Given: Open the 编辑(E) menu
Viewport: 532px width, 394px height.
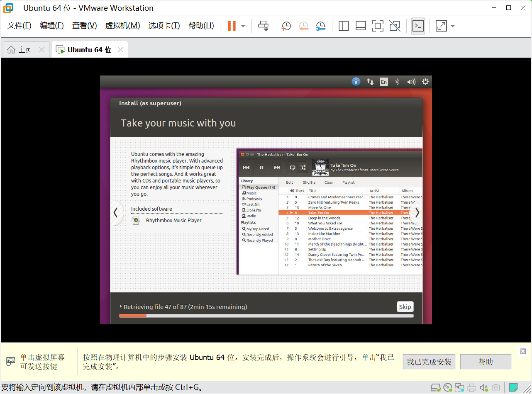Looking at the screenshot, I should (x=51, y=26).
